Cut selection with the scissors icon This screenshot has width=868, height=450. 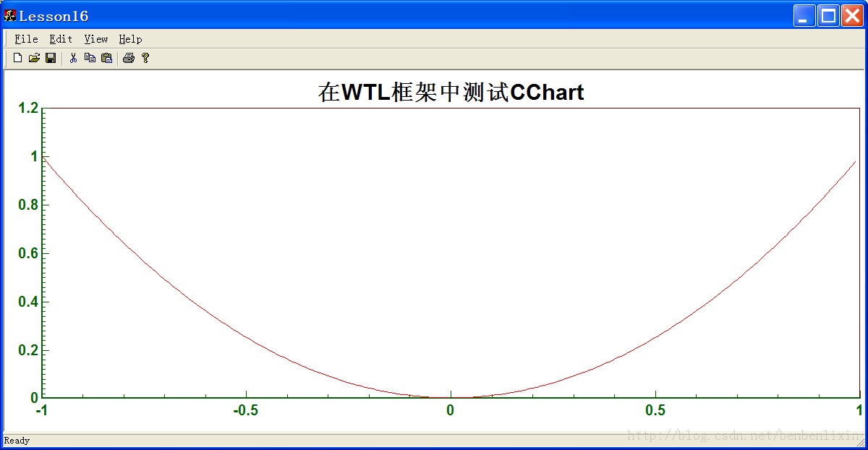(x=72, y=58)
